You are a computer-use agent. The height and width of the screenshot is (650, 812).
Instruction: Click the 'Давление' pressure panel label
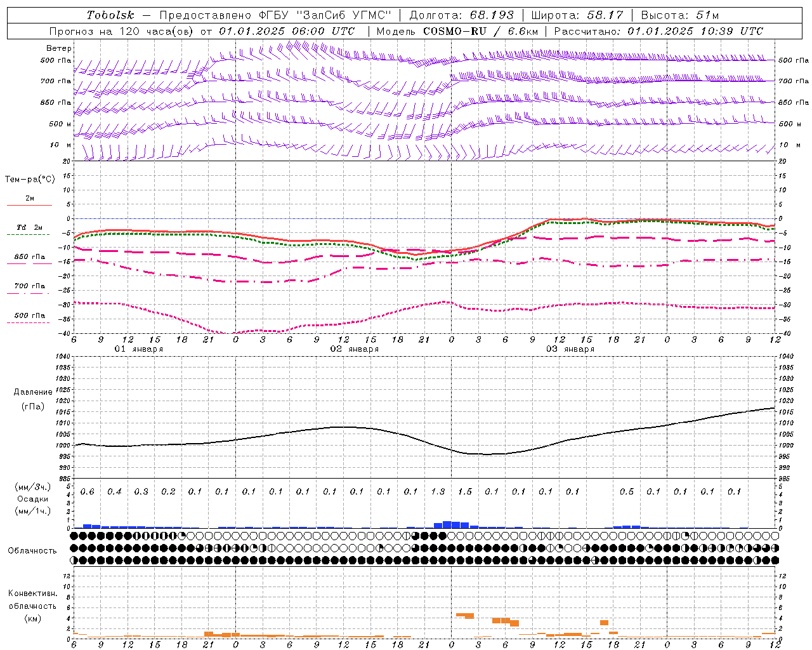click(33, 392)
